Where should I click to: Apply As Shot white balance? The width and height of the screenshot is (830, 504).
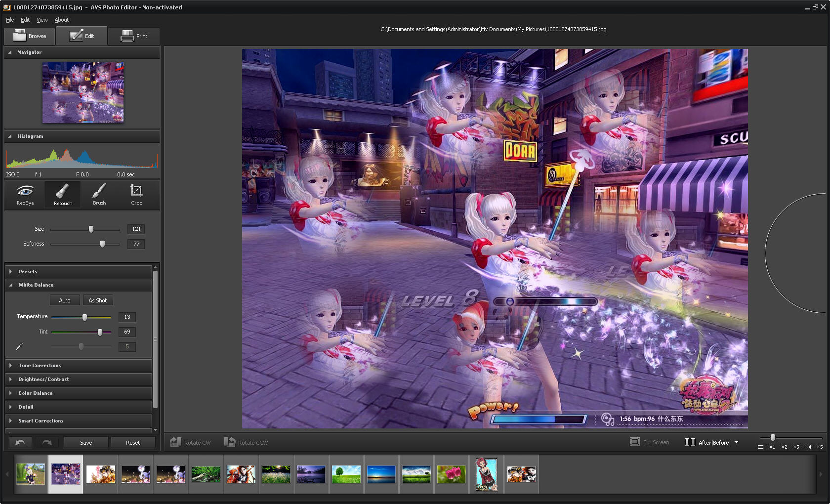tap(98, 300)
